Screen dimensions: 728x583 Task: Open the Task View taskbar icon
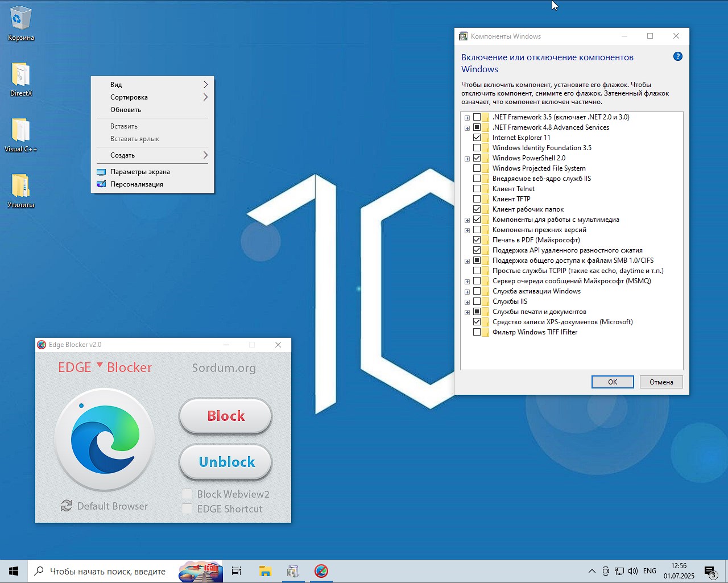tap(237, 571)
